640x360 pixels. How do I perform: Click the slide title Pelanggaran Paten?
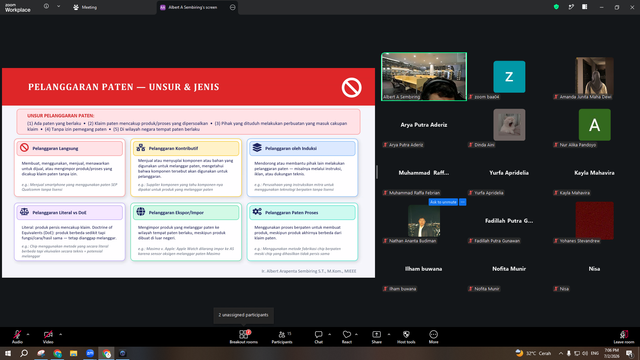click(x=123, y=87)
